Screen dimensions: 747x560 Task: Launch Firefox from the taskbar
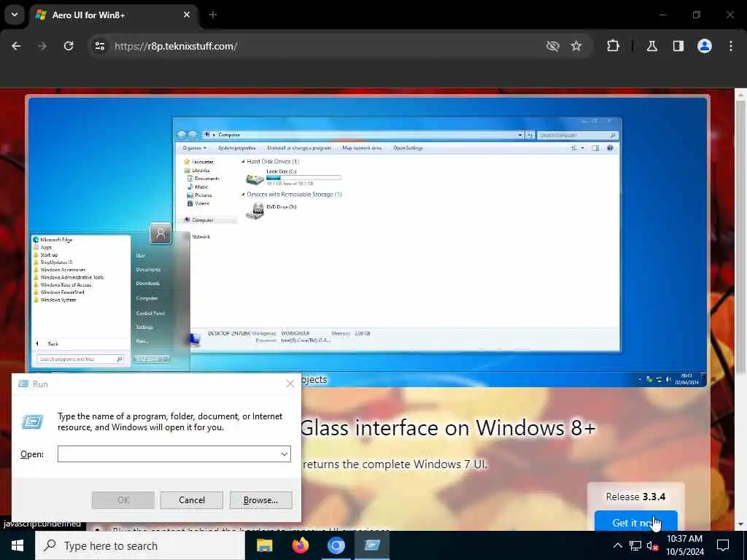pyautogui.click(x=300, y=545)
